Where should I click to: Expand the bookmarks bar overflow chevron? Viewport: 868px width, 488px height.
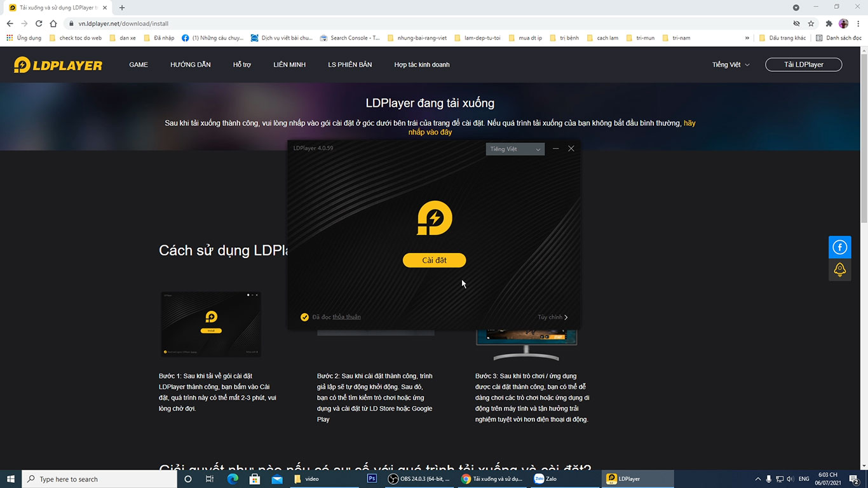pyautogui.click(x=747, y=38)
